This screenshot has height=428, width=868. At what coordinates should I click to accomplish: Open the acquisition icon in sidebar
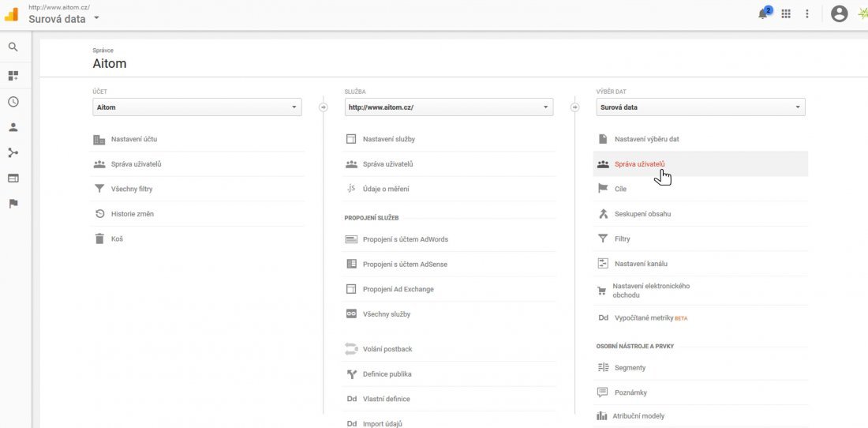[x=13, y=153]
